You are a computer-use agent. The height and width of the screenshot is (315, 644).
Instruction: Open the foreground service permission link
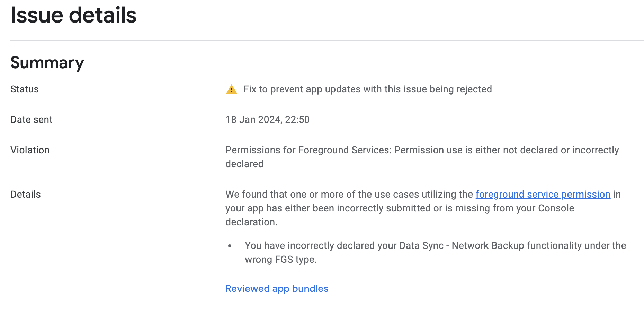(x=543, y=195)
